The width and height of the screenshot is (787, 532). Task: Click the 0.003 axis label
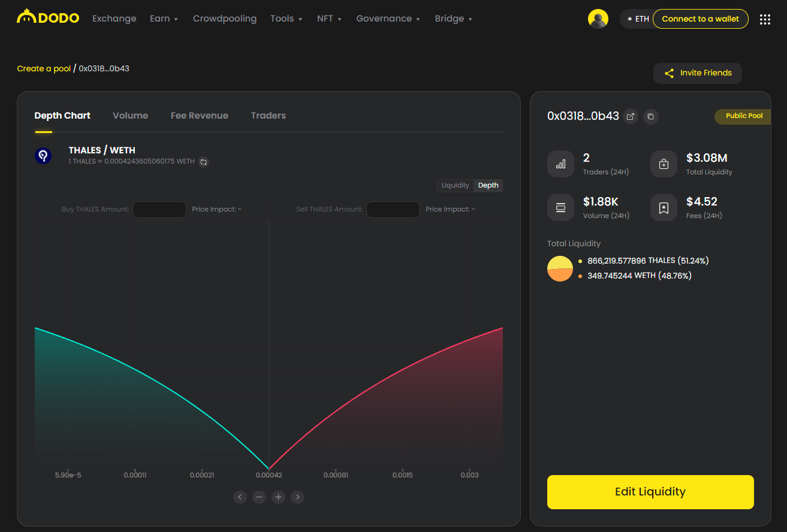470,475
